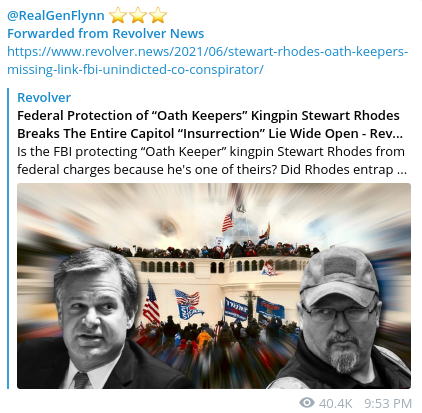
Task: Click the eye views icon
Action: point(307,403)
